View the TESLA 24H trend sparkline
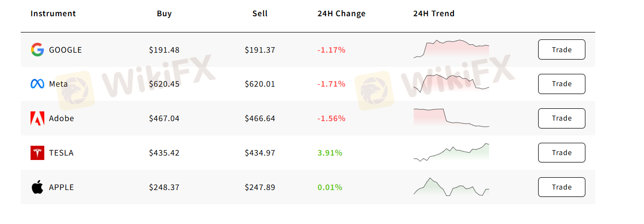 point(451,152)
